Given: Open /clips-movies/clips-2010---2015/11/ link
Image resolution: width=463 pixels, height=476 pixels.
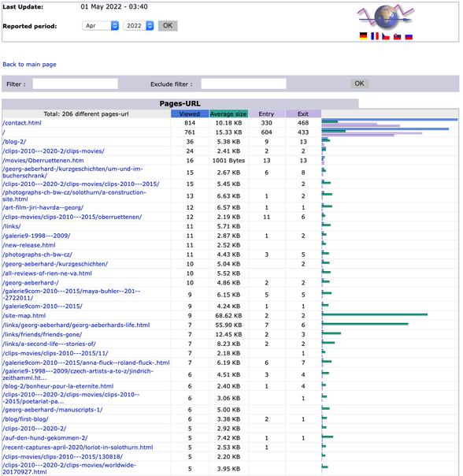Looking at the screenshot, I should point(55,353).
